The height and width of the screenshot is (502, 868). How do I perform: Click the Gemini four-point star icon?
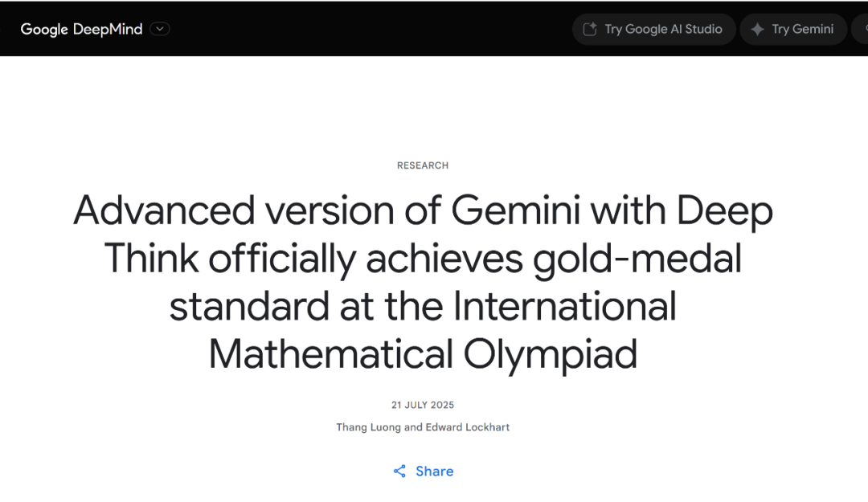(x=757, y=29)
